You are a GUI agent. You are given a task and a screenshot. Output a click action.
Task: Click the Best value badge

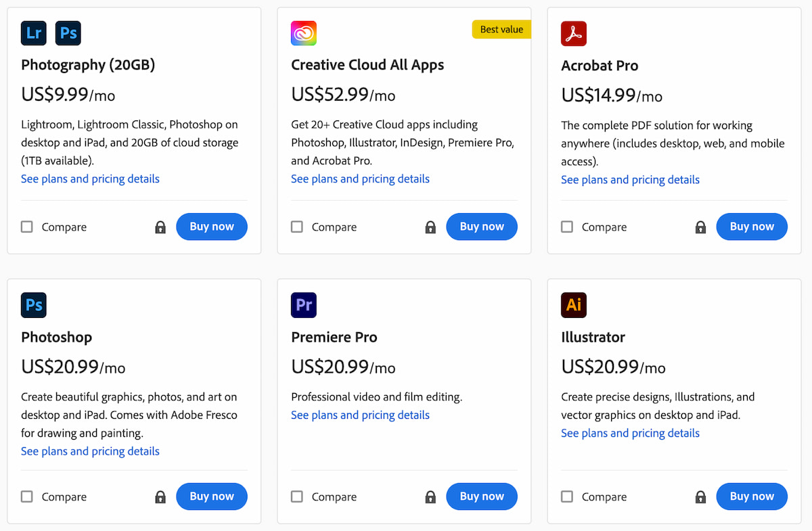501,29
